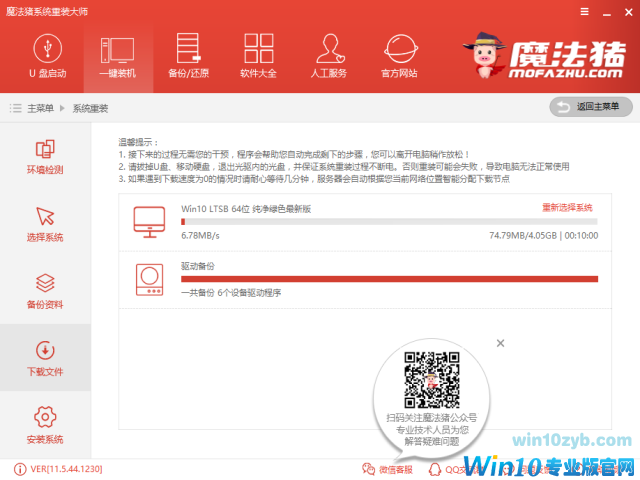640x480 pixels.
Task: Click the version info icon
Action: pos(20,469)
